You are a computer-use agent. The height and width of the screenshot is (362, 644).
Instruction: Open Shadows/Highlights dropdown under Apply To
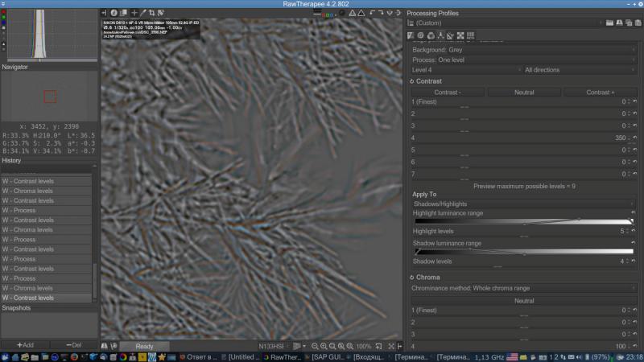pos(524,204)
